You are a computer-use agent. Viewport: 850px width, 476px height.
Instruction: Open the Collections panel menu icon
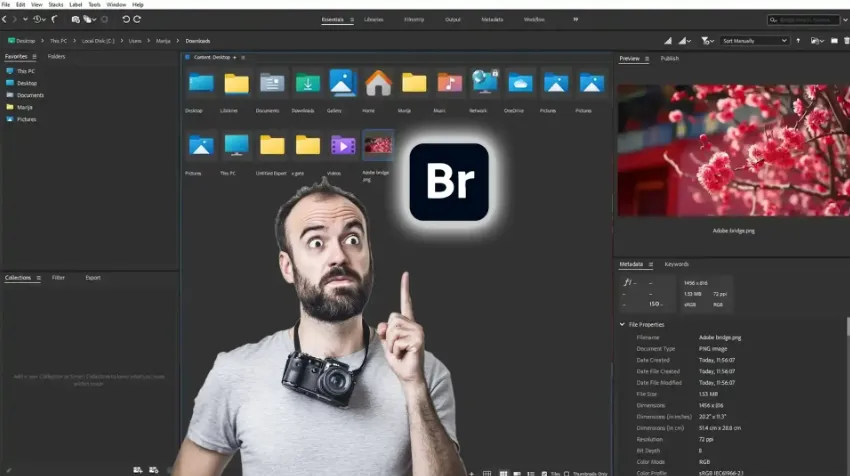coord(38,278)
